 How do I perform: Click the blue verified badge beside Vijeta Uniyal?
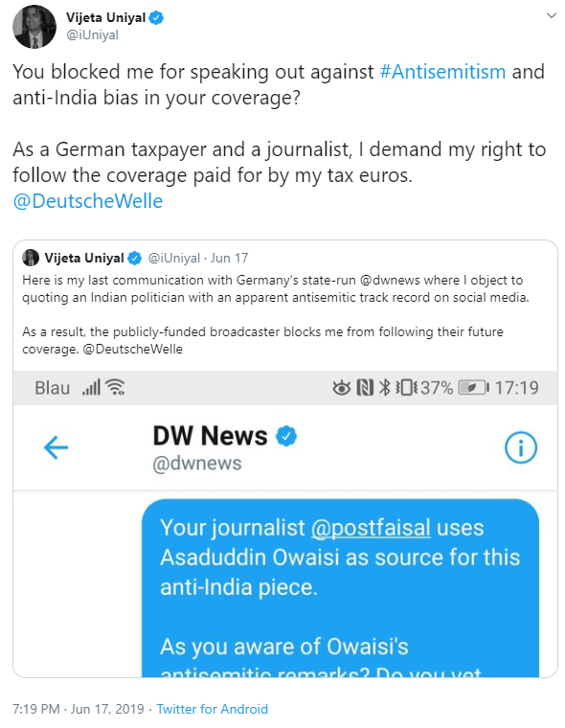point(156,18)
